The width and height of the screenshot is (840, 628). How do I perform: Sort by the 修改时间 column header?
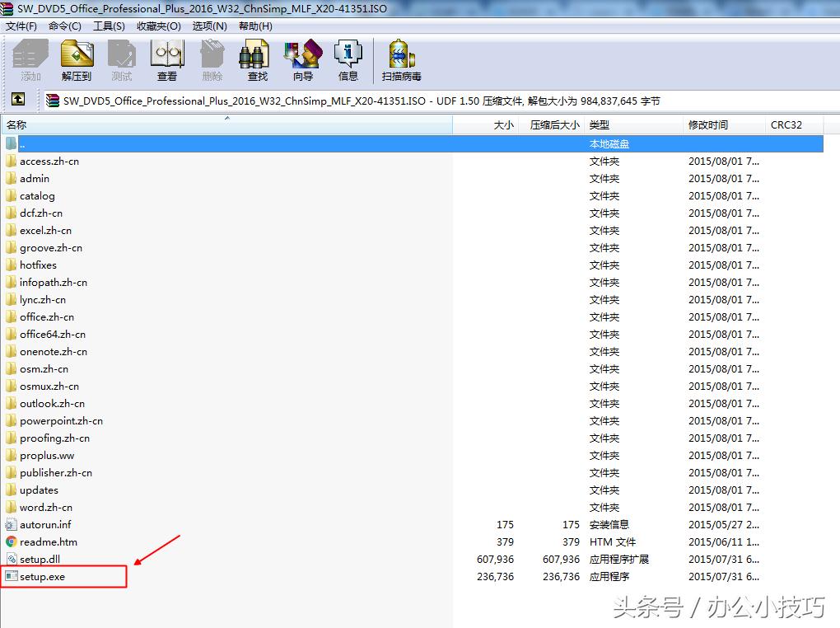[707, 124]
